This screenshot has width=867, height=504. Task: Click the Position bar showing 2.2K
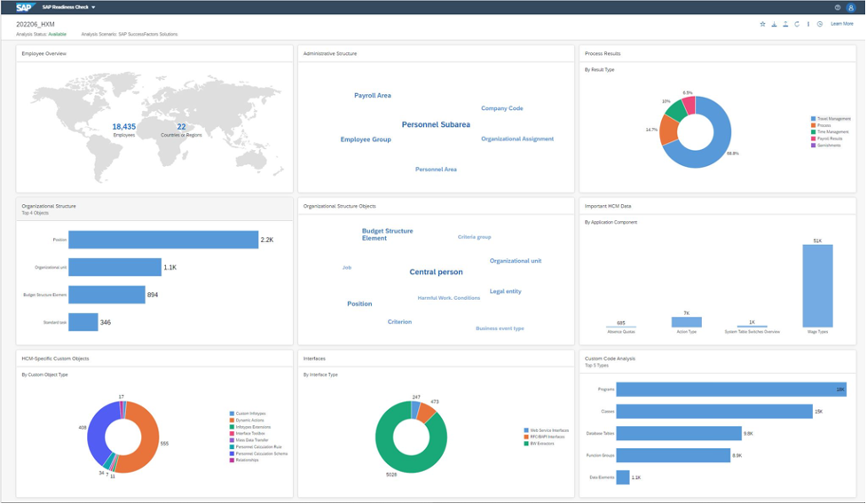163,240
